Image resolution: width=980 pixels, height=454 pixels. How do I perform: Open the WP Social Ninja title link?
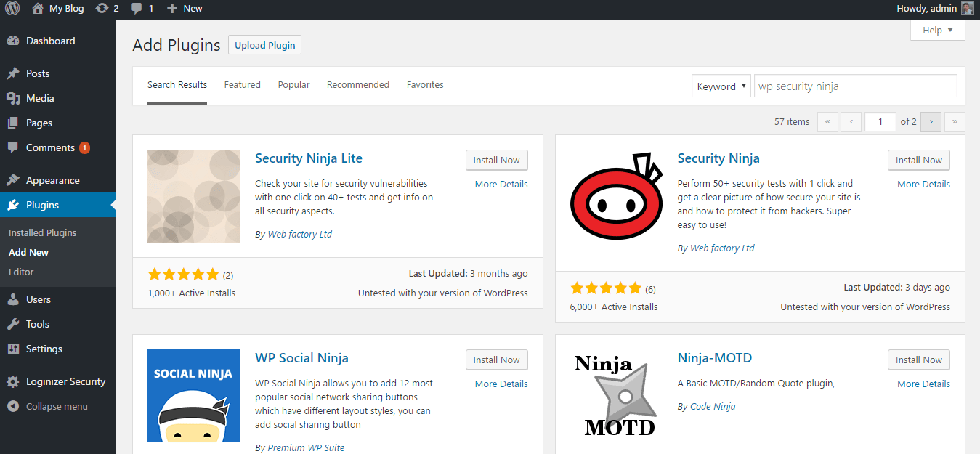click(301, 358)
